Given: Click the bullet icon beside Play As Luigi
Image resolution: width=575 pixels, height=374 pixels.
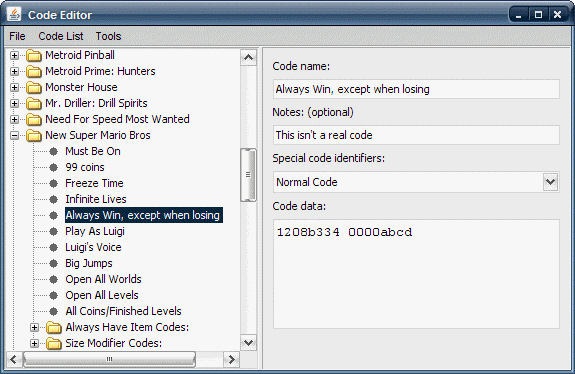Looking at the screenshot, I should tap(54, 231).
